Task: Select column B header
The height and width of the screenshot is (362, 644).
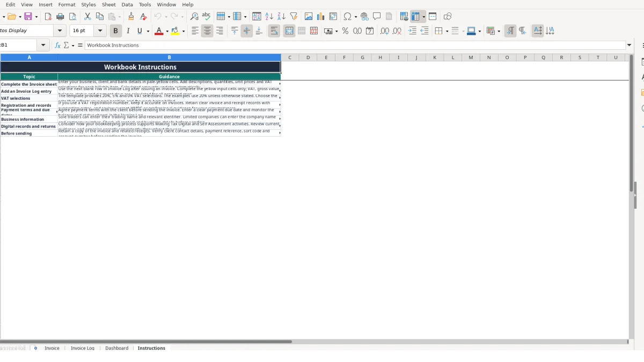Action: tap(169, 57)
